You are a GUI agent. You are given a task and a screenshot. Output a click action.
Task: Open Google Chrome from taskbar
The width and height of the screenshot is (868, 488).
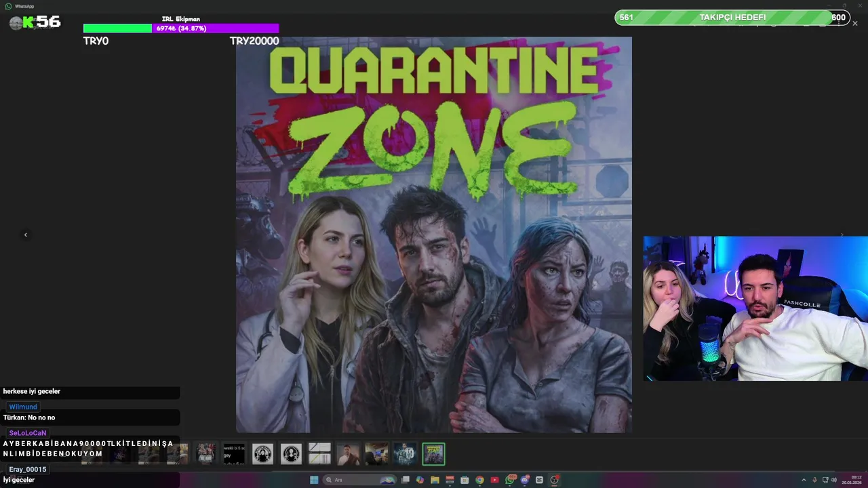(x=479, y=480)
